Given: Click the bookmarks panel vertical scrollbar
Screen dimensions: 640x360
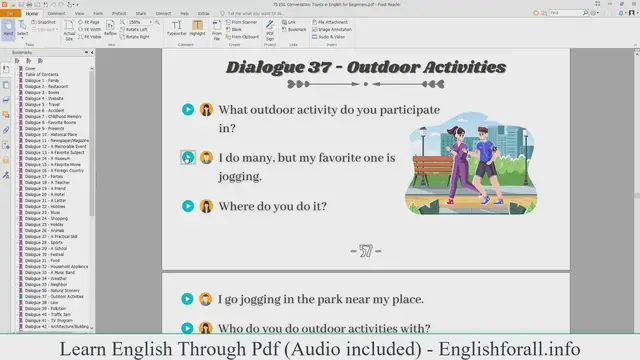Looking at the screenshot, I should 91,143.
